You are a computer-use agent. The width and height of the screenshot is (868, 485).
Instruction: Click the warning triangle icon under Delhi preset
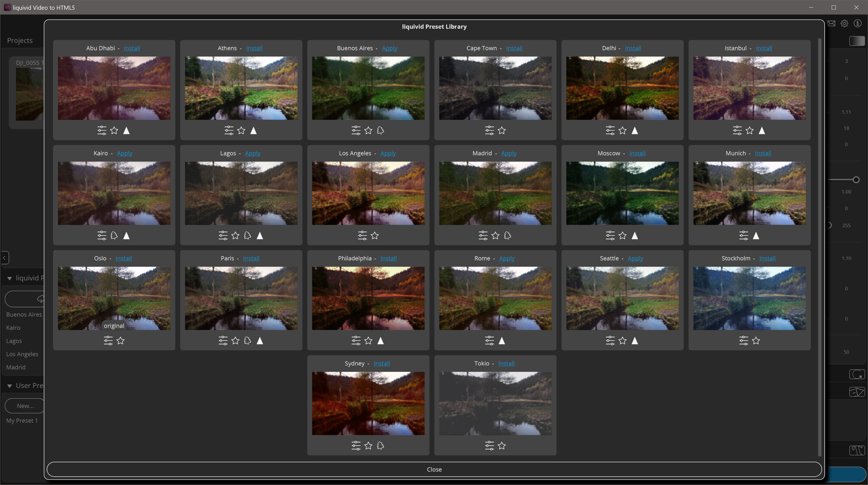coord(635,130)
